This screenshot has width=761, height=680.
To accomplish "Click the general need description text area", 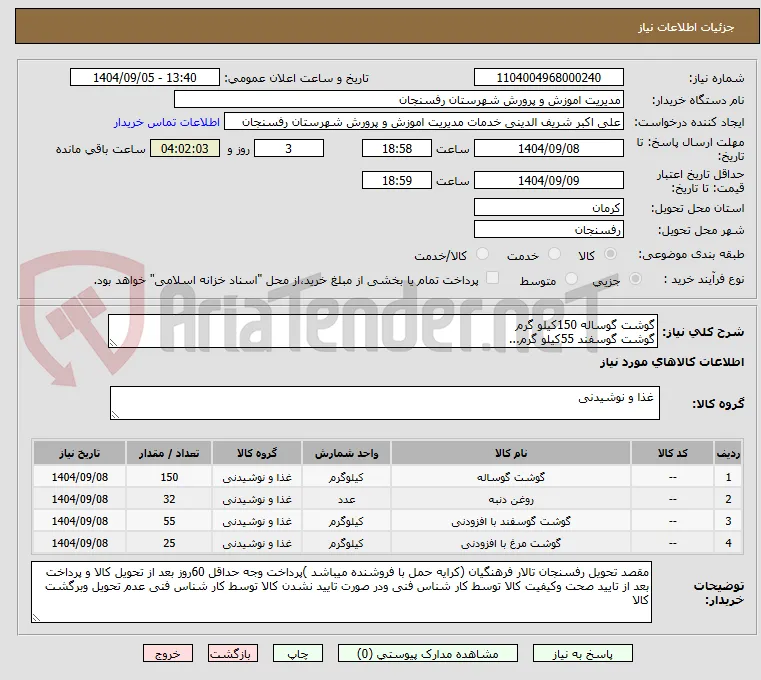I will 383,331.
